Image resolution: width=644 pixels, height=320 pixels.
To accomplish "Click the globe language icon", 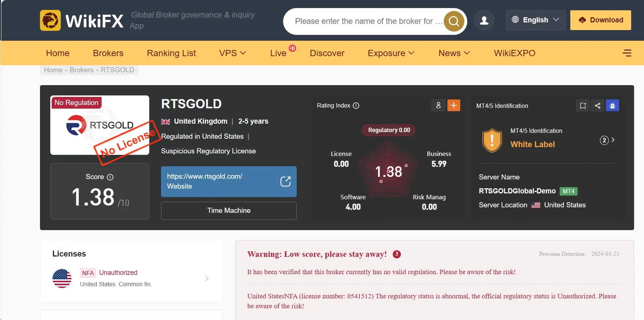I will (515, 19).
